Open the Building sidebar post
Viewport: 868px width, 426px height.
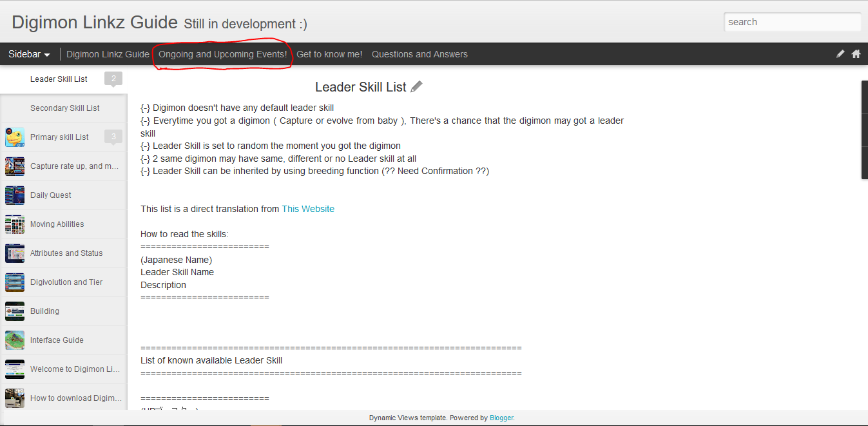coord(63,311)
